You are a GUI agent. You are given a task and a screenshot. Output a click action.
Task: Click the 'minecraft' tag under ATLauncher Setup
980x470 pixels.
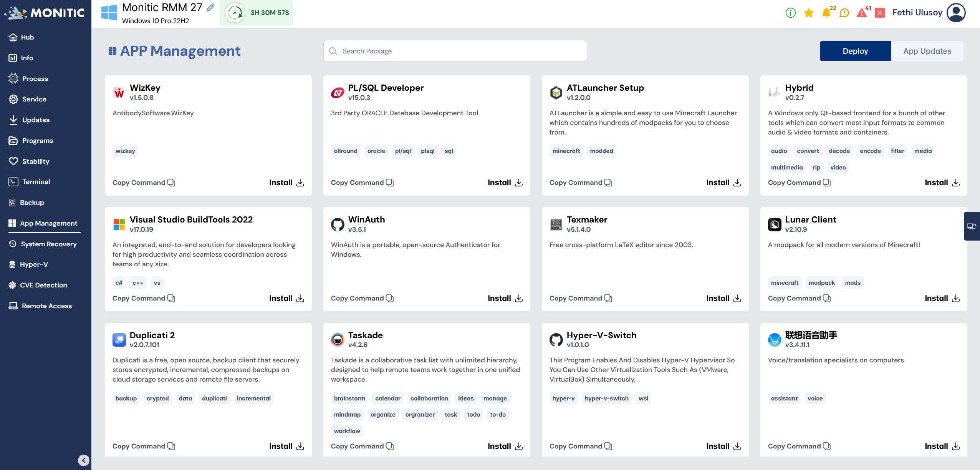pyautogui.click(x=566, y=151)
